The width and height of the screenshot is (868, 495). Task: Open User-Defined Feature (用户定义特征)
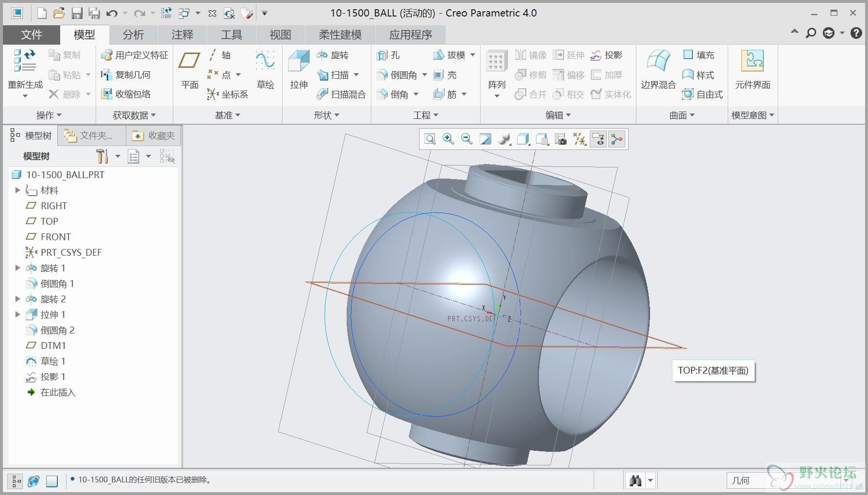pos(134,55)
